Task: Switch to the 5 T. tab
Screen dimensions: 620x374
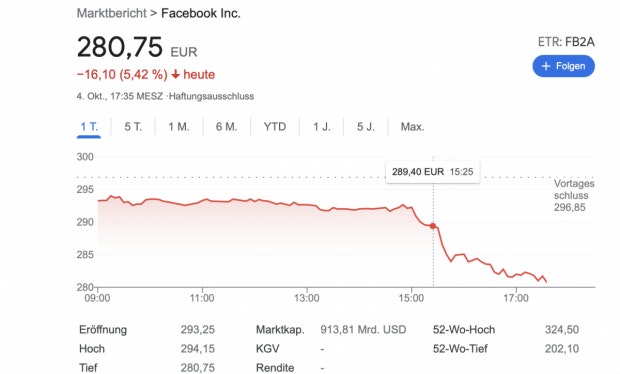Action: [x=133, y=127]
